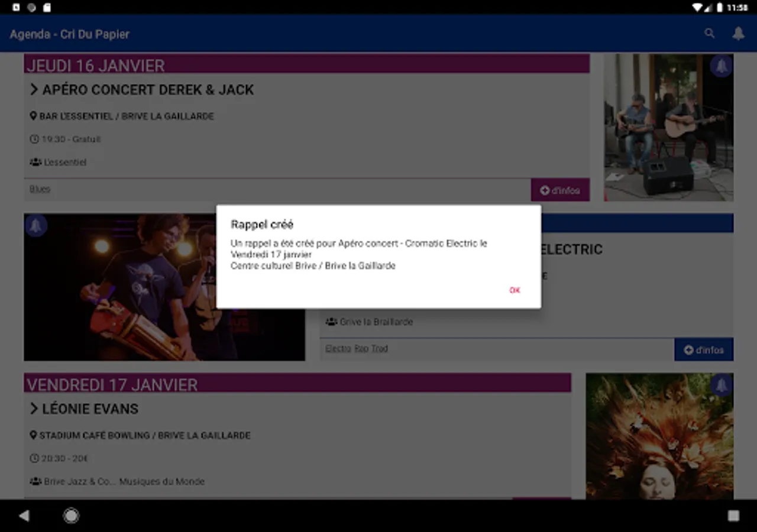This screenshot has width=757, height=532.
Task: Open d'infos for the Electro Rap Trad event
Action: 704,349
